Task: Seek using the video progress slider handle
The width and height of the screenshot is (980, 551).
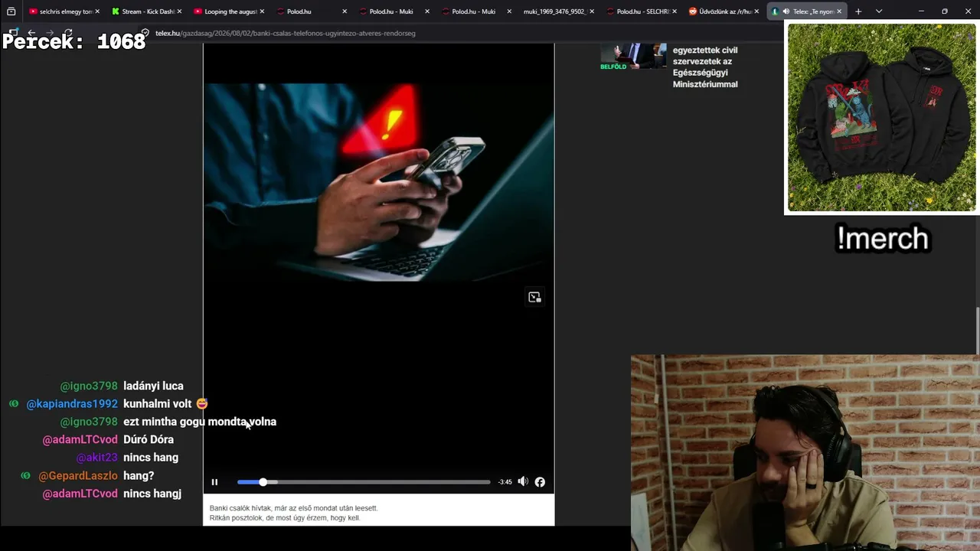Action: [263, 482]
